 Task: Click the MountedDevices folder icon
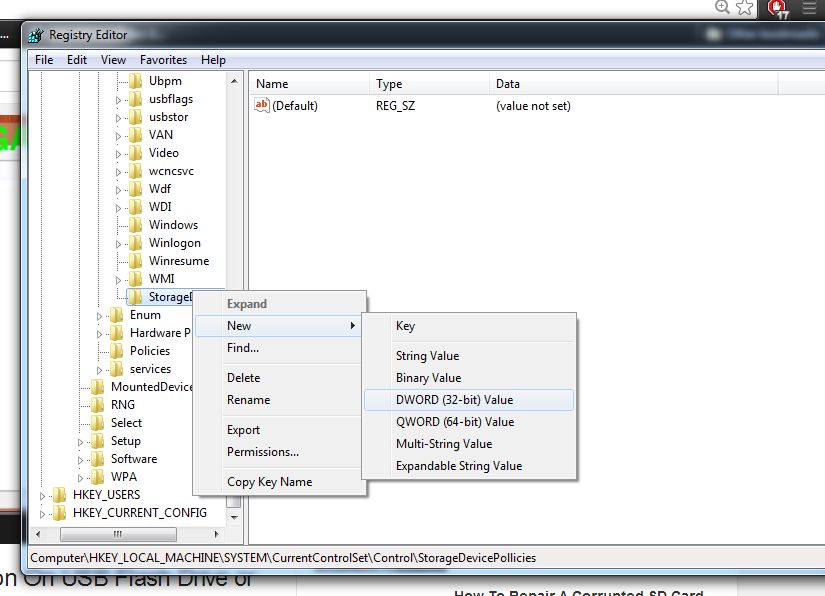[98, 387]
